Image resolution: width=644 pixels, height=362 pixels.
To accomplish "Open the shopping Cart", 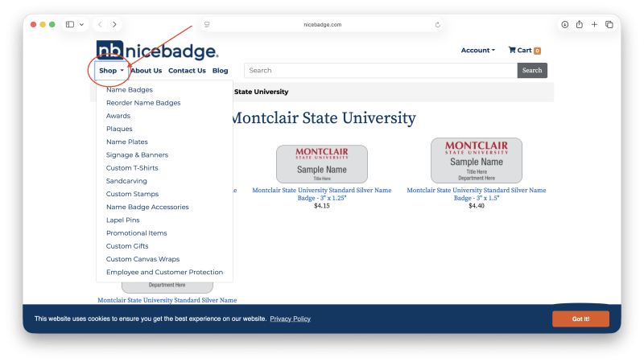I will [x=525, y=50].
